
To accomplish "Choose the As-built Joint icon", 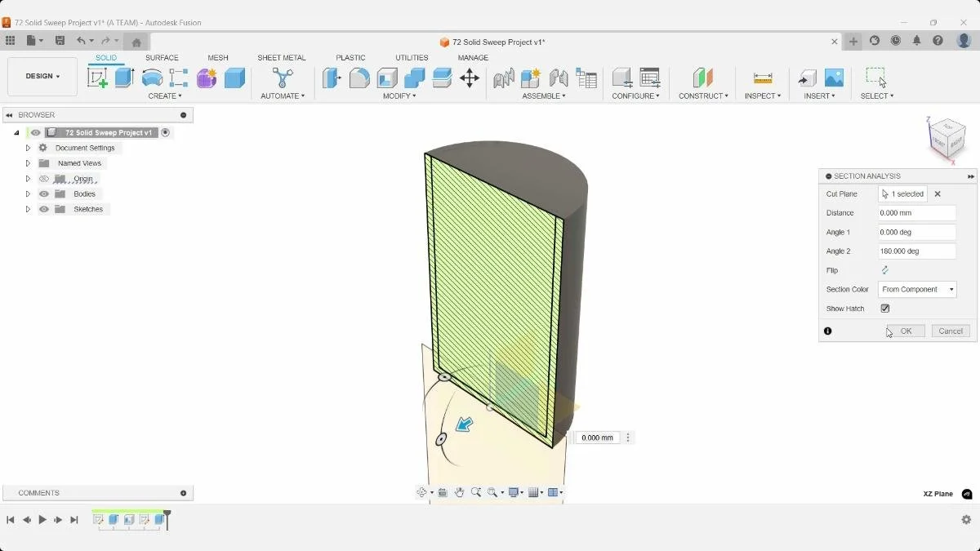I will 559,78.
